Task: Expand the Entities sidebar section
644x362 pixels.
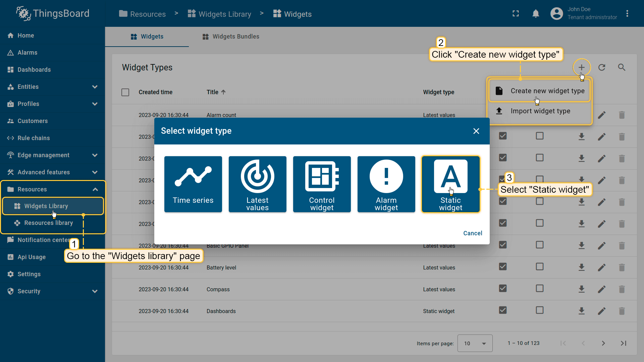Action: coord(95,87)
